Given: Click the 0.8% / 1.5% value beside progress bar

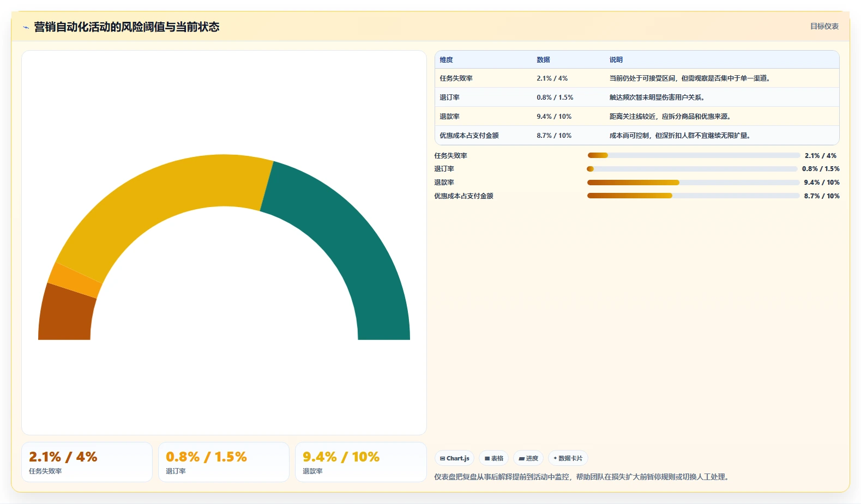Looking at the screenshot, I should click(x=821, y=169).
